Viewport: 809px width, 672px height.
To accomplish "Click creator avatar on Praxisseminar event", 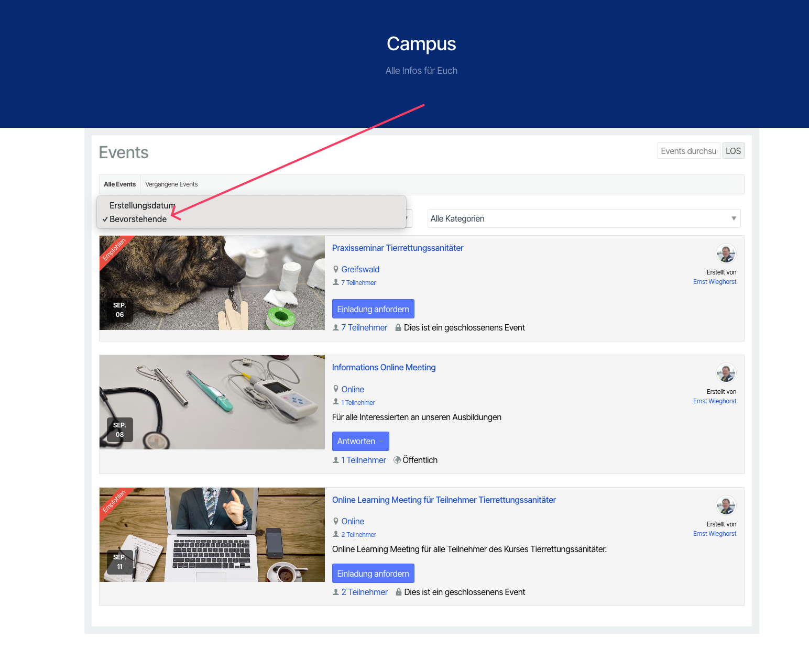I will coord(726,254).
